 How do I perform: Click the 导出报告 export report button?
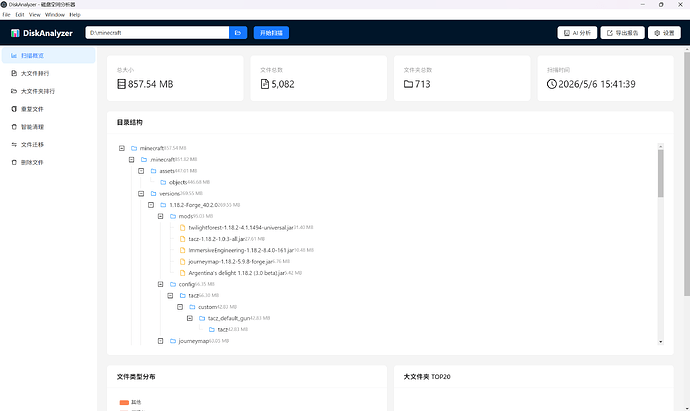tap(623, 33)
